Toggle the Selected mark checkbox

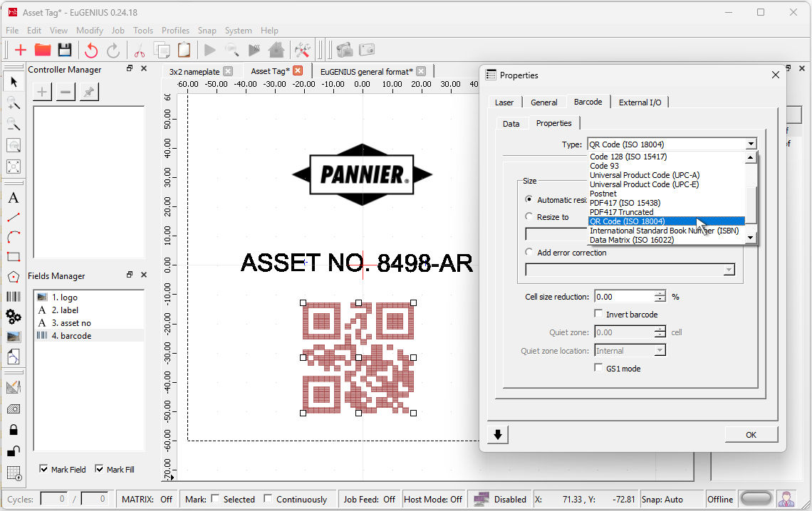coord(215,499)
